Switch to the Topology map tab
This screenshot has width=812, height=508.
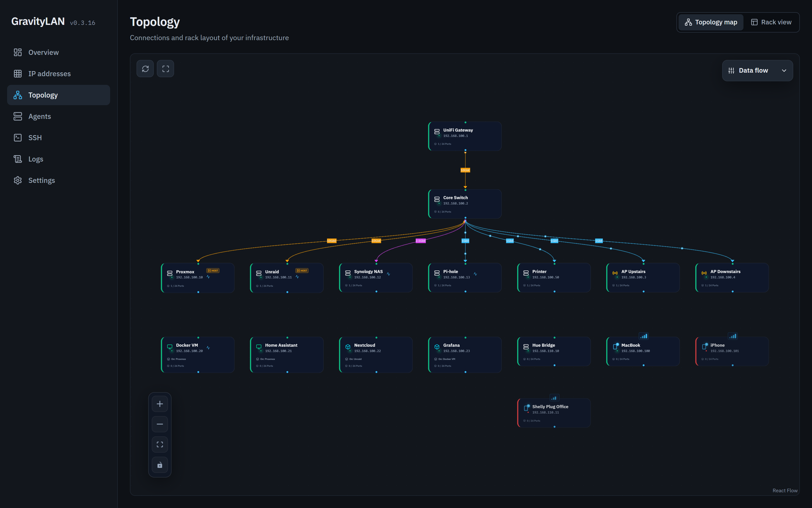click(711, 22)
